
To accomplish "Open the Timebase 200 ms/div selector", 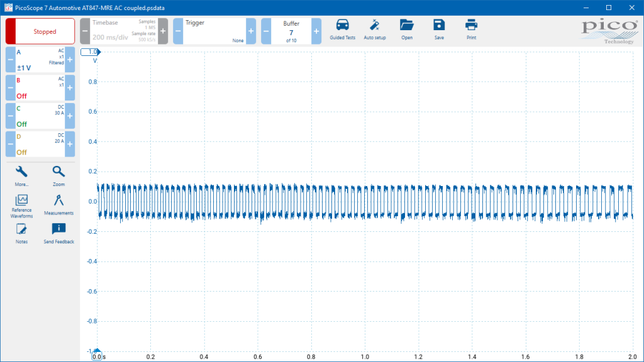I will (124, 31).
